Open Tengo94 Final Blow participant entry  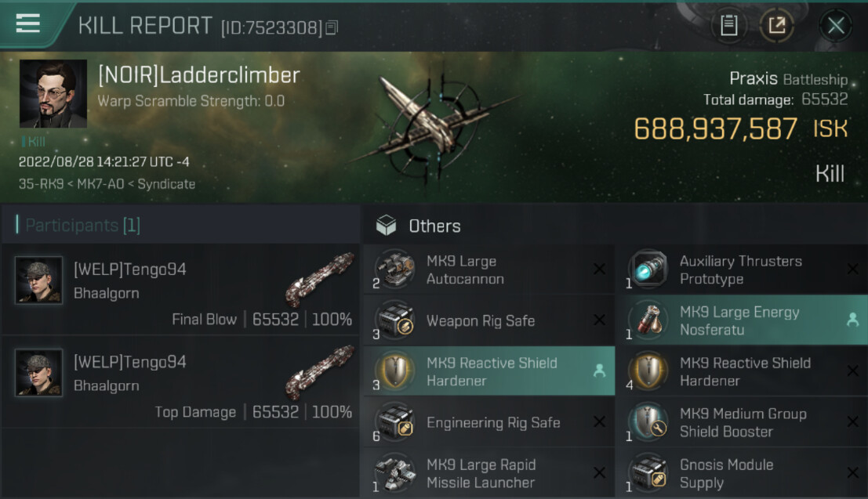point(181,289)
